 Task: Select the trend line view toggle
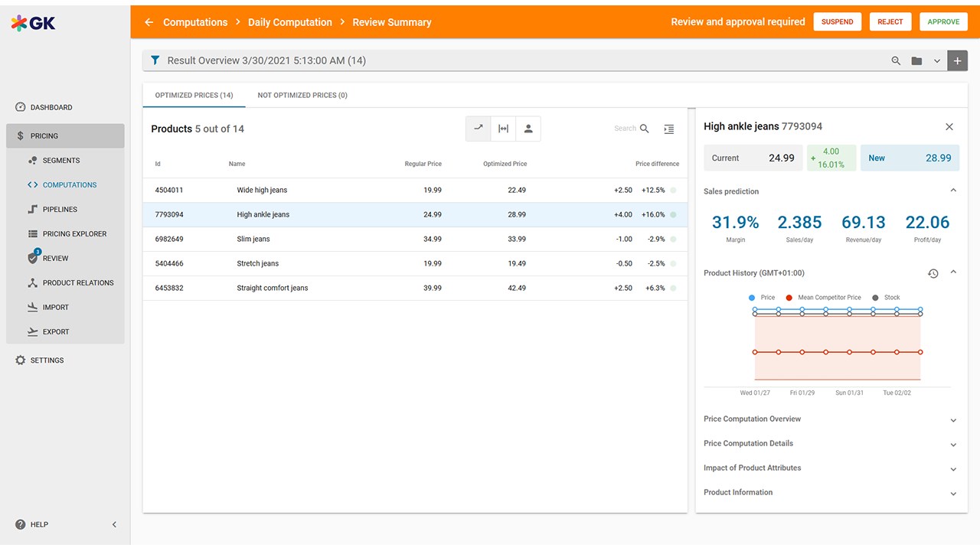(479, 129)
